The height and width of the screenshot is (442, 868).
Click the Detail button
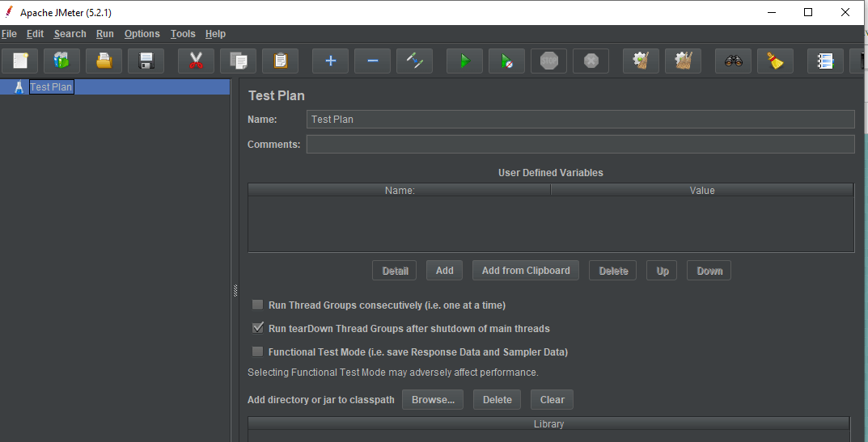[x=395, y=271]
